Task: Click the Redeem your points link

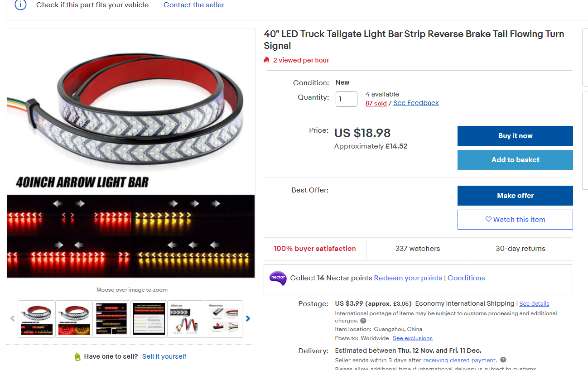Action: (x=408, y=278)
